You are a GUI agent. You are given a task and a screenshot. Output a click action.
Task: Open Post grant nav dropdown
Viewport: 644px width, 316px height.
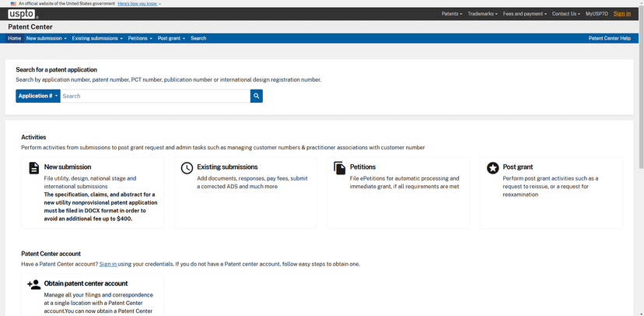pyautogui.click(x=171, y=38)
